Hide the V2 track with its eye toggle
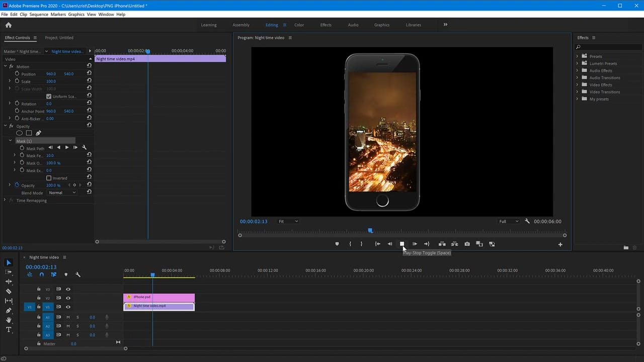 [68, 298]
